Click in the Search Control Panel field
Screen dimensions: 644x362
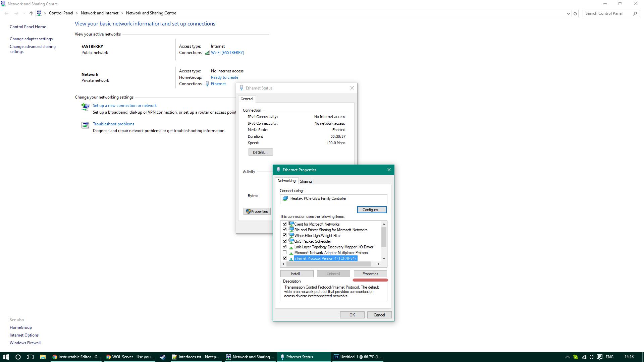tap(607, 13)
